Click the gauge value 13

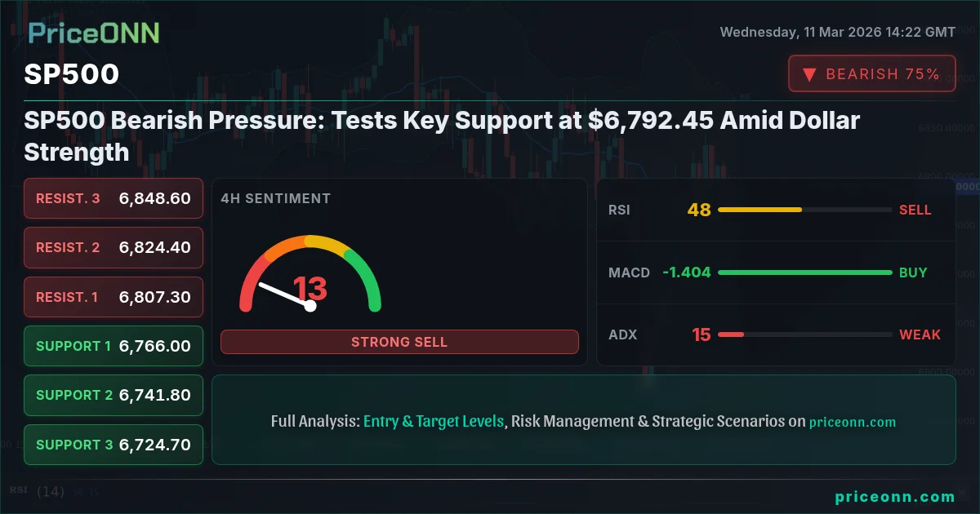pos(310,289)
